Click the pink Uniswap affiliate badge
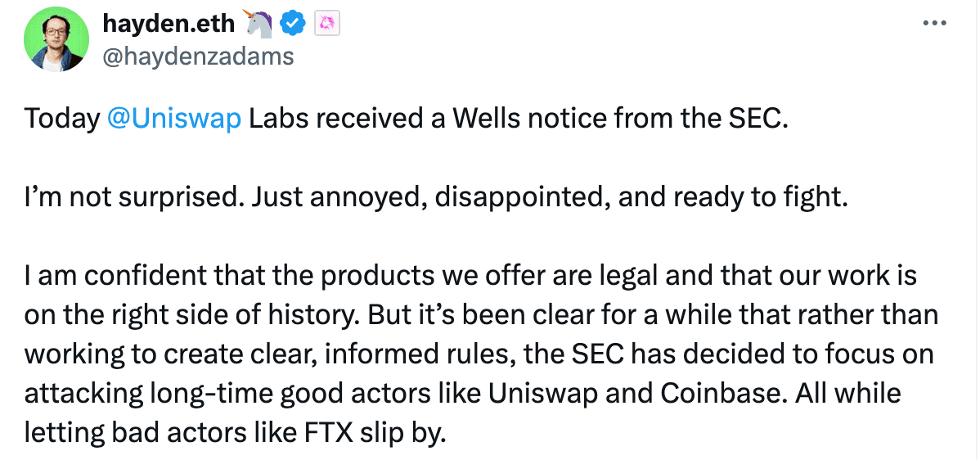 coord(327,24)
